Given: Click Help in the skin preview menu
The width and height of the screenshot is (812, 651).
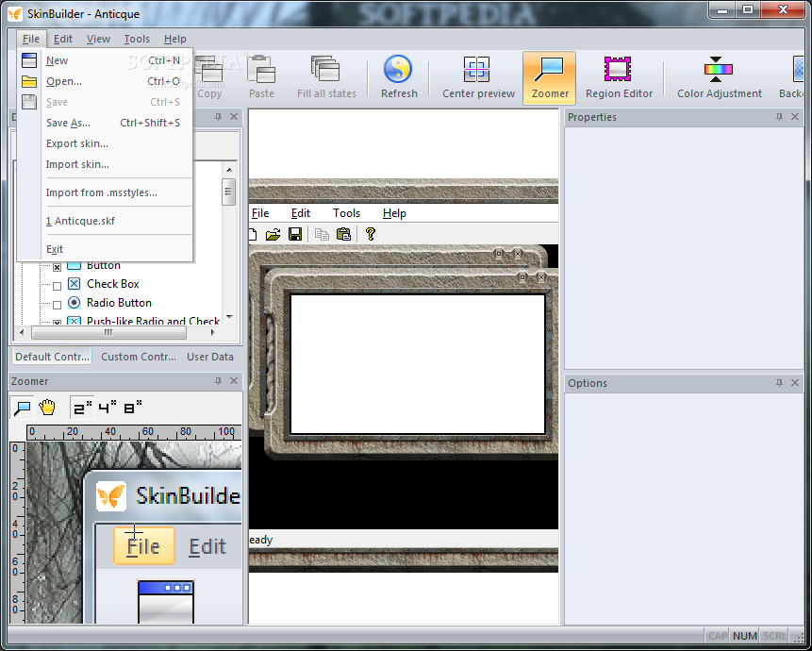Looking at the screenshot, I should (394, 213).
